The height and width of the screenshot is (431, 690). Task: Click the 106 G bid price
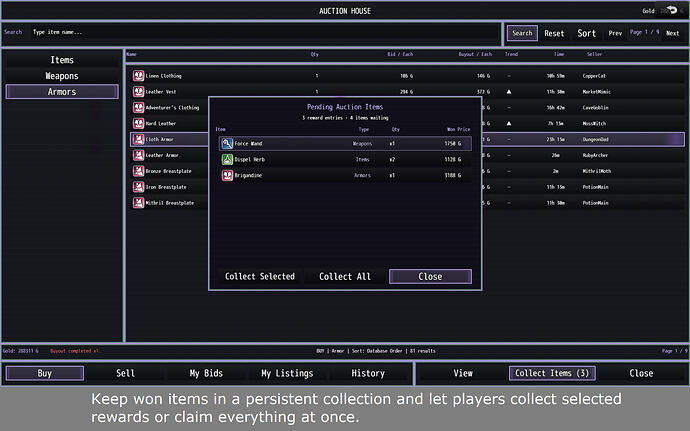[x=406, y=76]
